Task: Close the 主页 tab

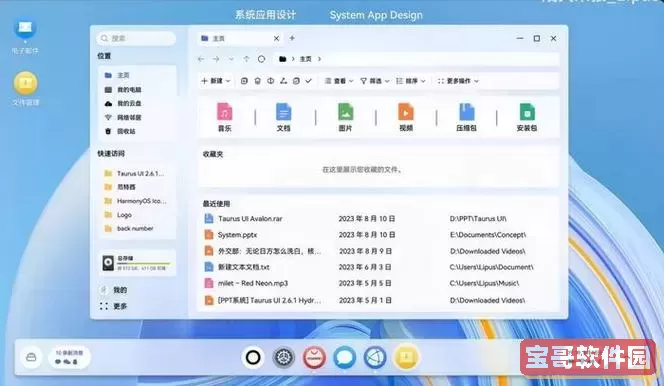Action: tap(277, 39)
